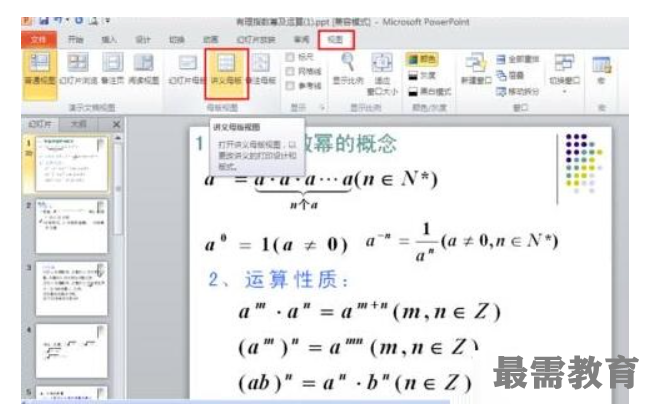Click thumbnail pane scrollbar up arrow
This screenshot has height=412, width=645.
click(x=118, y=138)
